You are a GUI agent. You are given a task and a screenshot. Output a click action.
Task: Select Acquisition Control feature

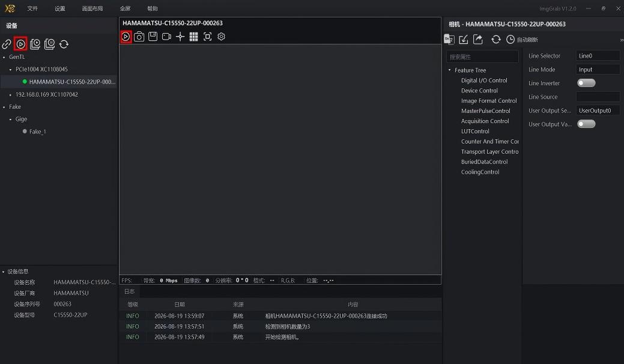click(x=485, y=121)
